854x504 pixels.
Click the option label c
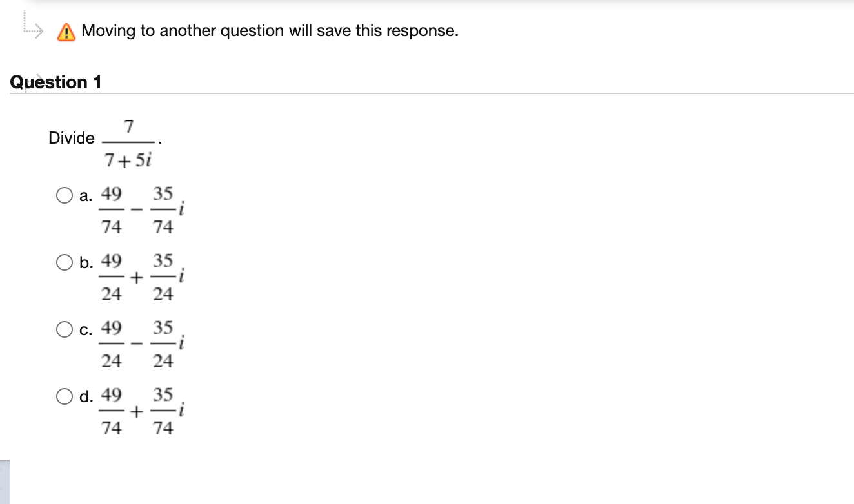click(84, 329)
